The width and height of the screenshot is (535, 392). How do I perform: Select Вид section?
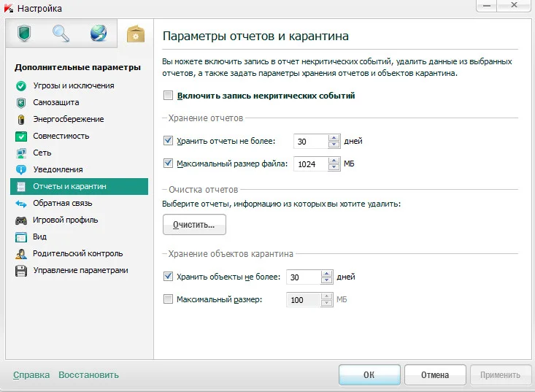pos(79,237)
